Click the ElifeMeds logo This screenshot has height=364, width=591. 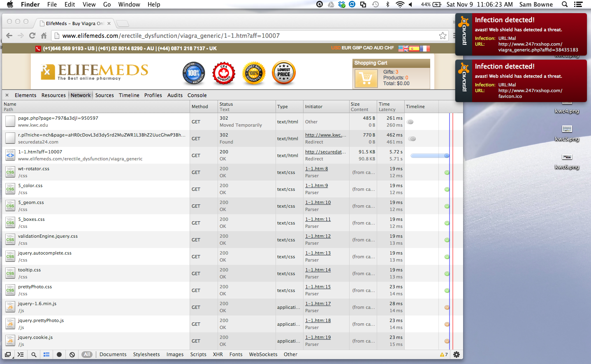(x=94, y=72)
